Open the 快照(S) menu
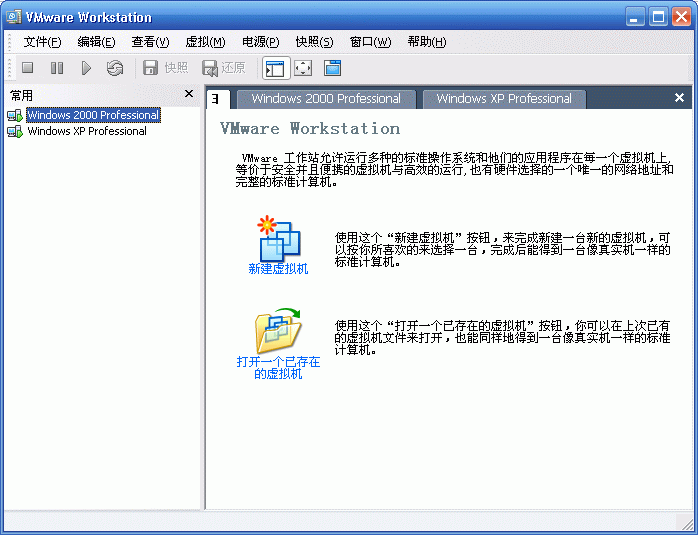Screen dimensions: 698x535 (x=314, y=42)
